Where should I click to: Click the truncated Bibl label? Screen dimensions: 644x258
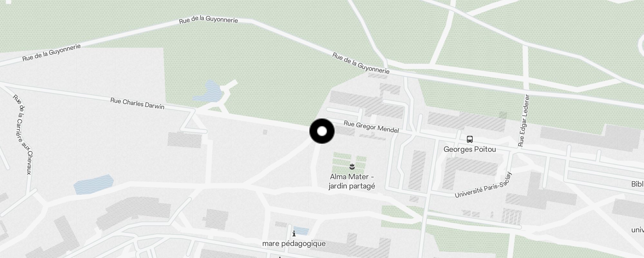point(637,184)
